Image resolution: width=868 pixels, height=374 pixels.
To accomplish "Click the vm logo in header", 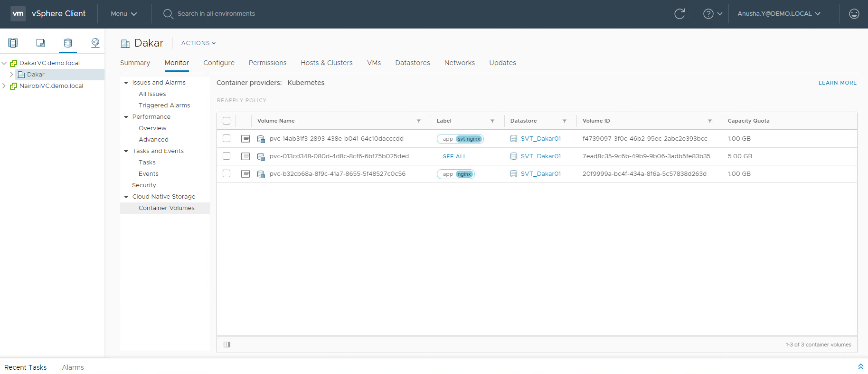I will 18,14.
